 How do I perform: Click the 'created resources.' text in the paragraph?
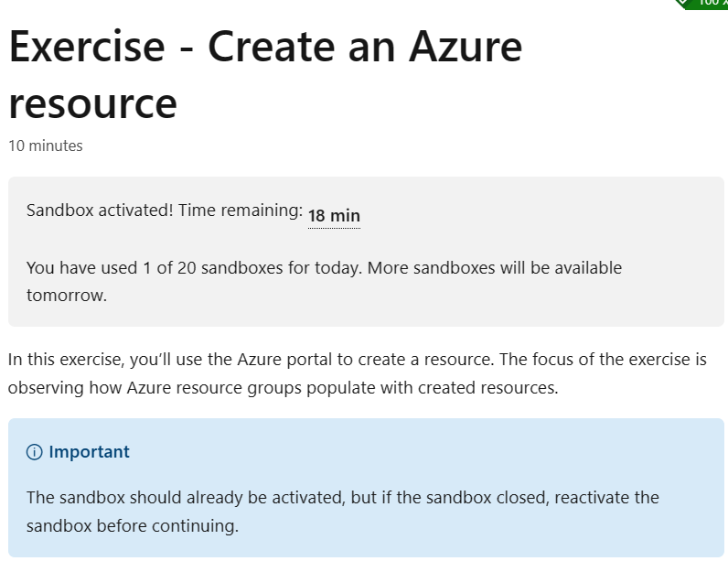[488, 388]
